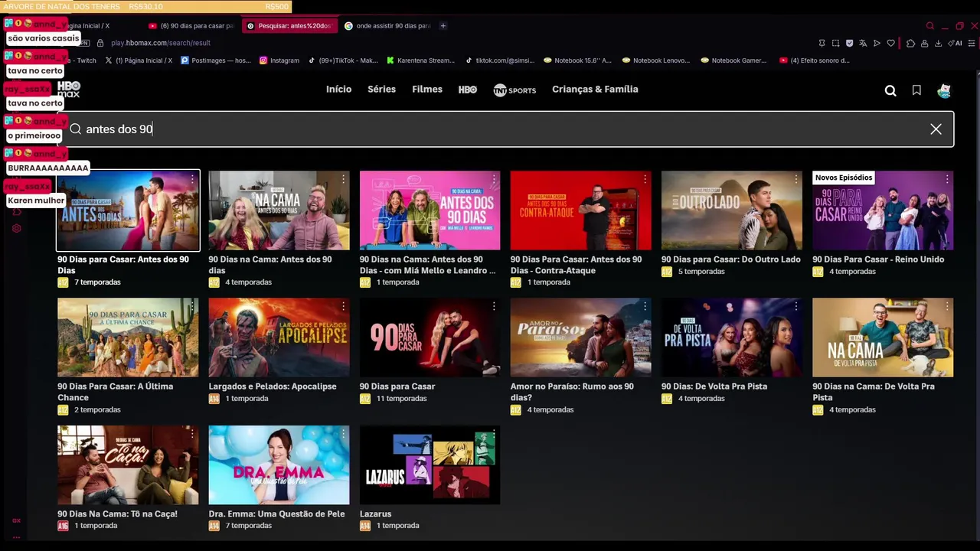Viewport: 980px width, 551px height.
Task: Click the 'Novos Episódios' badge
Action: [844, 178]
